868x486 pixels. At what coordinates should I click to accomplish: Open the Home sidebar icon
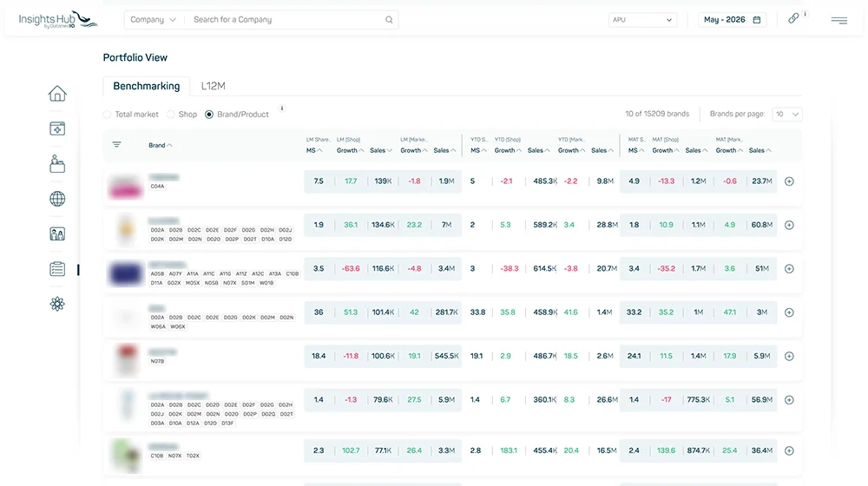point(57,94)
